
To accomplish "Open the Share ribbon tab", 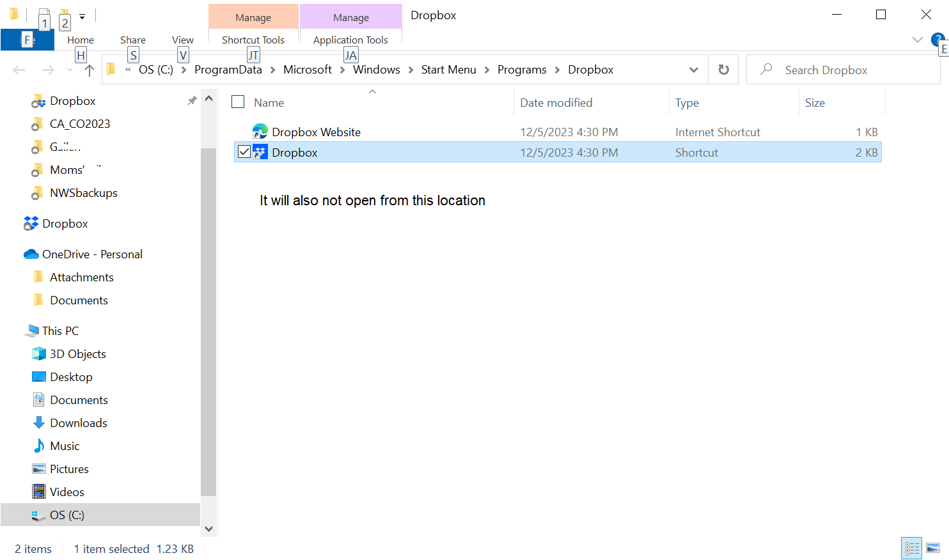I will click(133, 40).
